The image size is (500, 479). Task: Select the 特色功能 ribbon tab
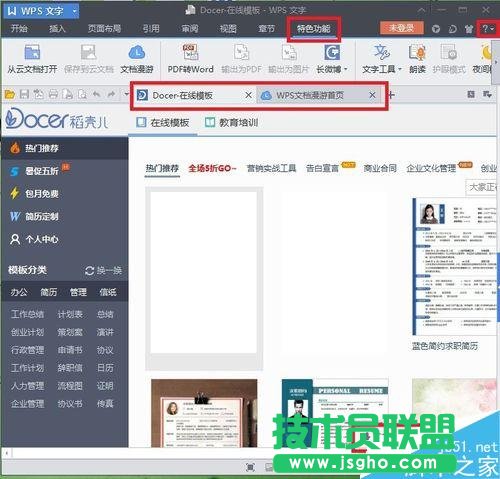(314, 29)
